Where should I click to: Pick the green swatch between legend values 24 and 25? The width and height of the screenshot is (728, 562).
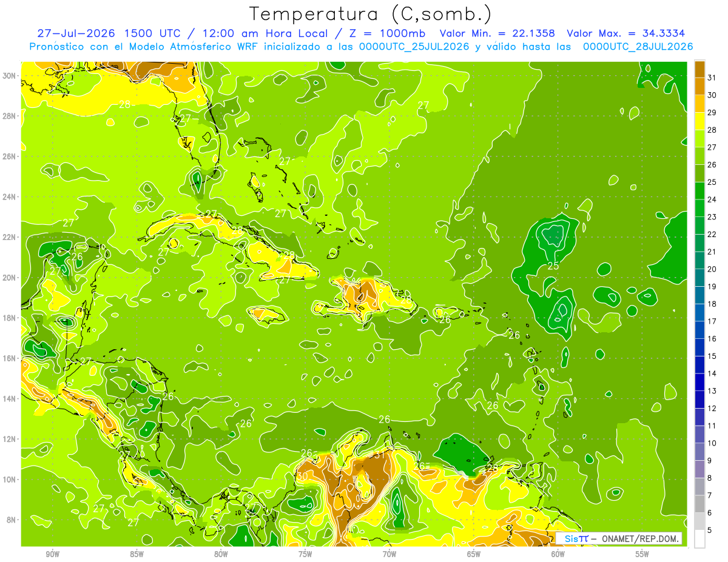point(699,190)
